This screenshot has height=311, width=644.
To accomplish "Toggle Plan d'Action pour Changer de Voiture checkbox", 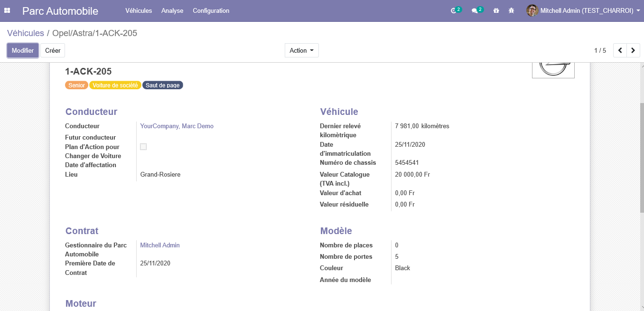I will (143, 147).
